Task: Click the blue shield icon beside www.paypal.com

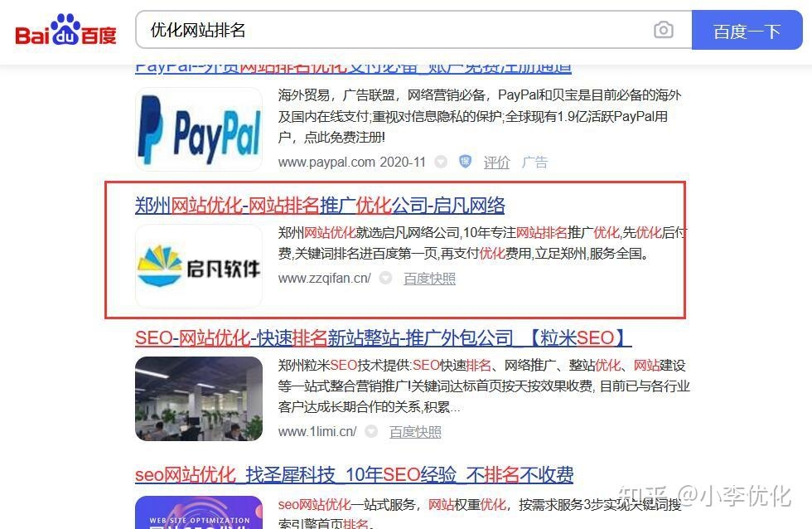Action: pyautogui.click(x=465, y=163)
